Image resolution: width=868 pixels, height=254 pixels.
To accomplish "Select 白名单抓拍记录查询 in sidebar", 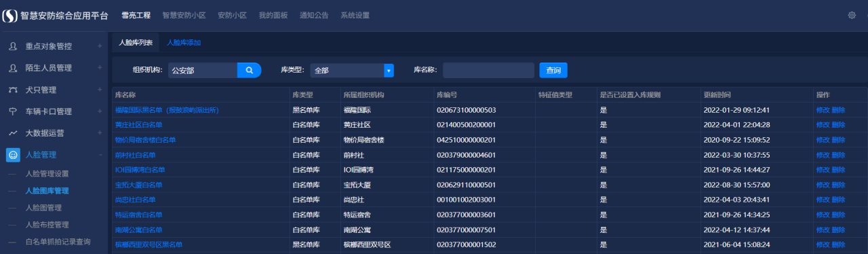I will point(58,242).
